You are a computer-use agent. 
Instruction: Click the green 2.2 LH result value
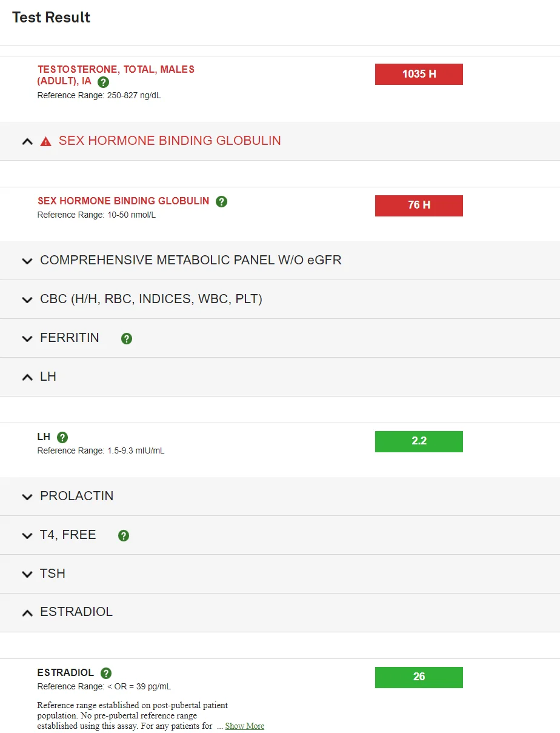[x=419, y=441]
